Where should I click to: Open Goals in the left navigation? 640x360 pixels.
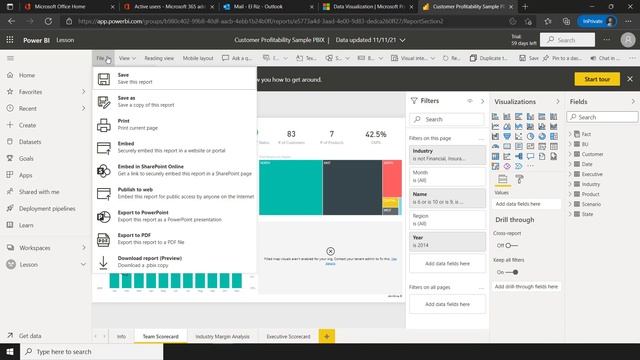click(x=26, y=158)
